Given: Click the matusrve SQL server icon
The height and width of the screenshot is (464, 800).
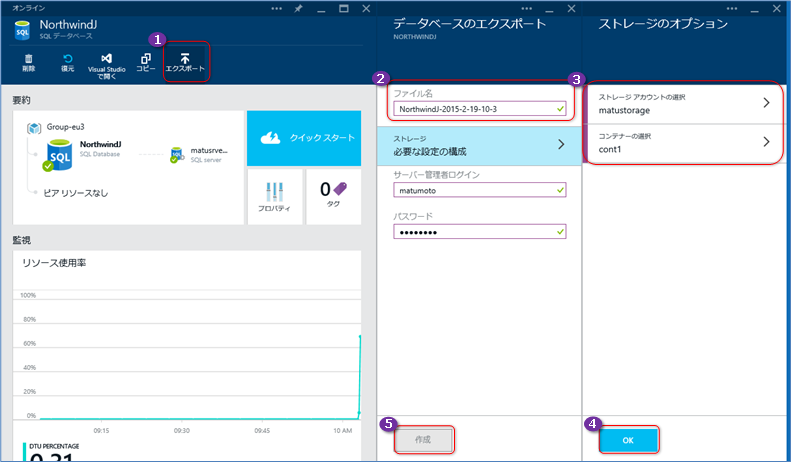Looking at the screenshot, I should [177, 155].
